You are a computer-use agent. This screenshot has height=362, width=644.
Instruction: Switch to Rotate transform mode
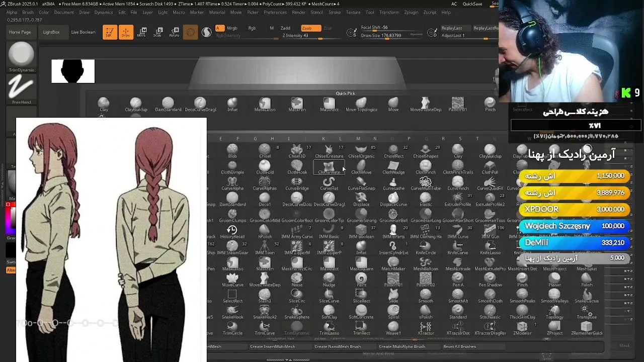click(x=174, y=32)
